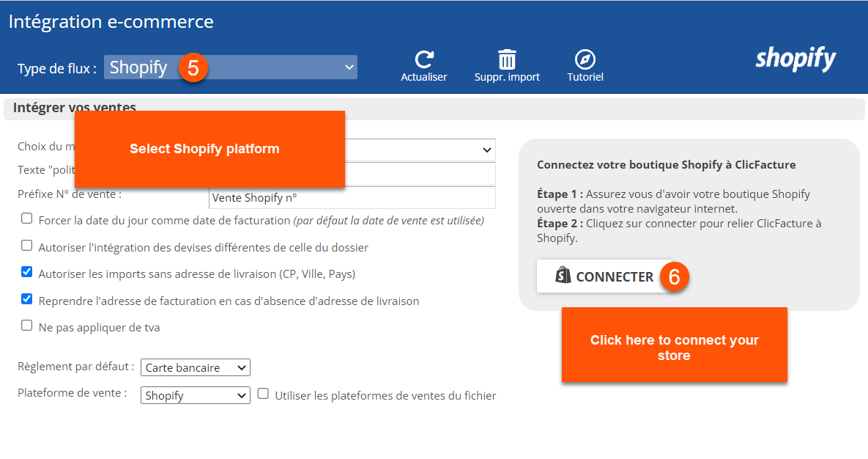The height and width of the screenshot is (459, 868).
Task: Click the Shopify bag icon on Connecter
Action: pos(563,275)
